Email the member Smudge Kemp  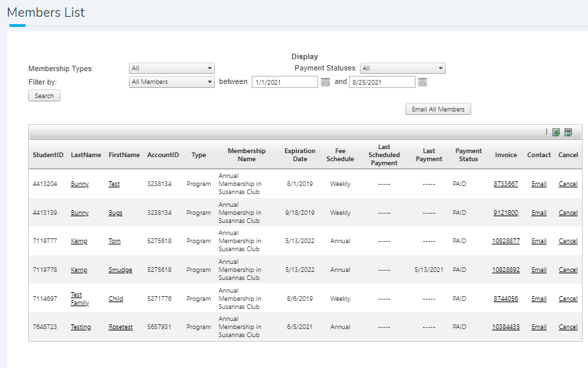(x=539, y=270)
